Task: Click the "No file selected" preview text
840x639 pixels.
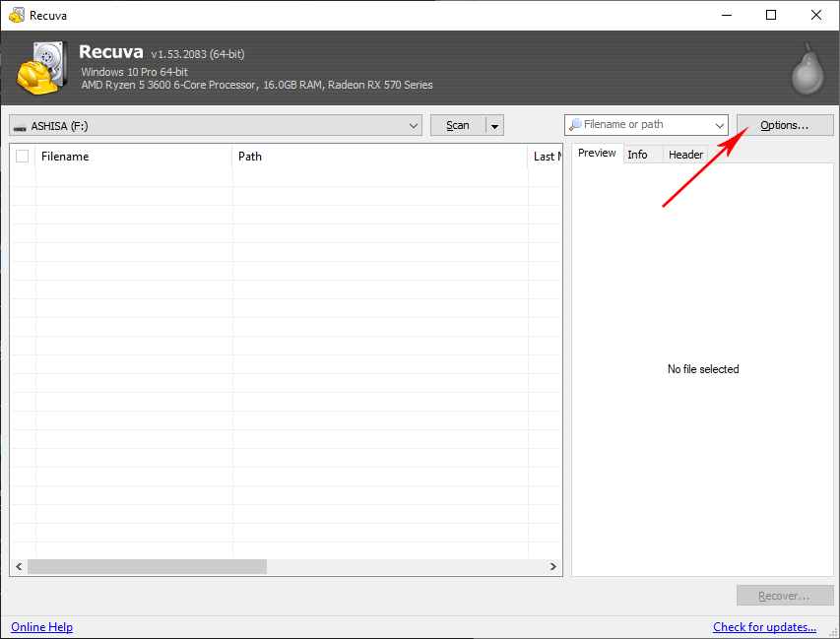Action: pos(703,369)
